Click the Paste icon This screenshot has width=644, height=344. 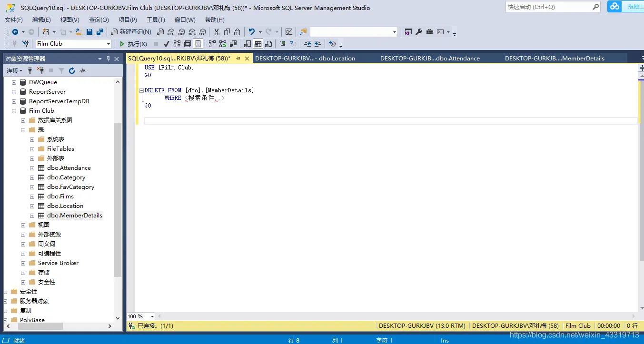[237, 32]
